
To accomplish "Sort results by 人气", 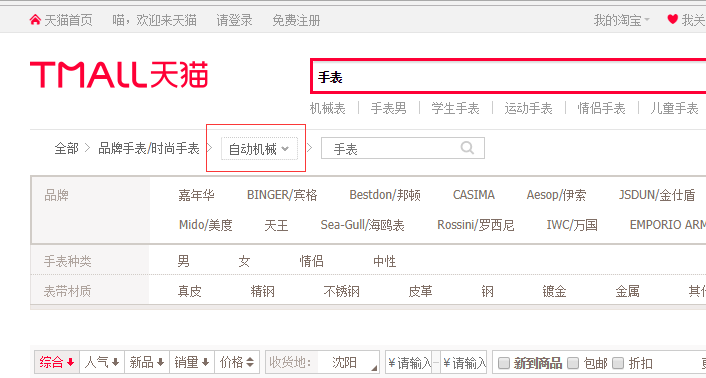I will point(102,362).
